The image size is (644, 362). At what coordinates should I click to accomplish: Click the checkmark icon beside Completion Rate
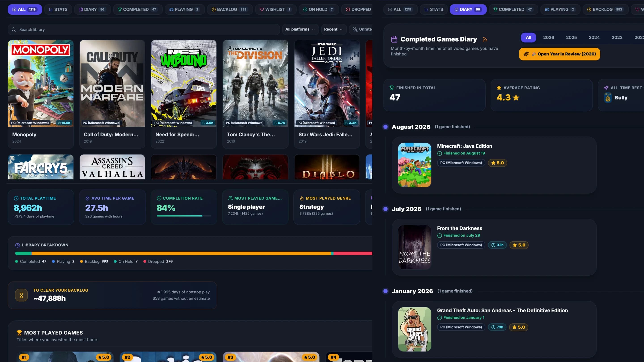point(159,198)
